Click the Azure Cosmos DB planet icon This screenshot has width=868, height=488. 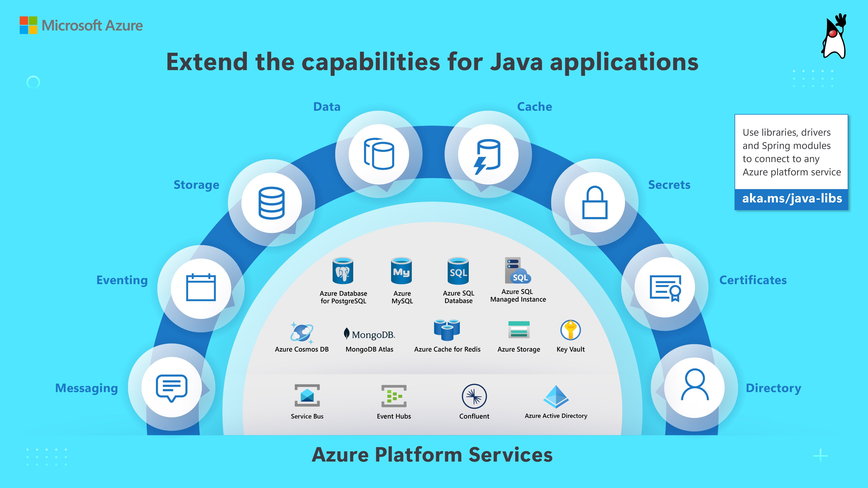(x=302, y=332)
